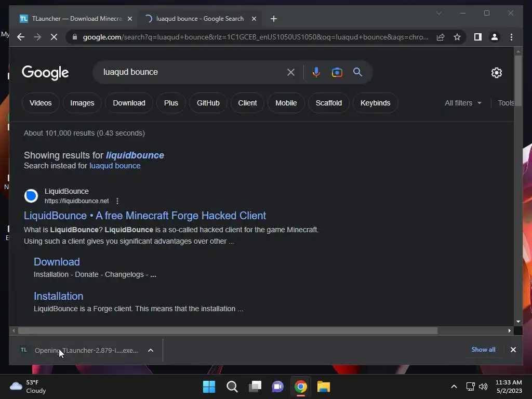Filter results by Videos
This screenshot has height=399, width=532.
coord(41,103)
